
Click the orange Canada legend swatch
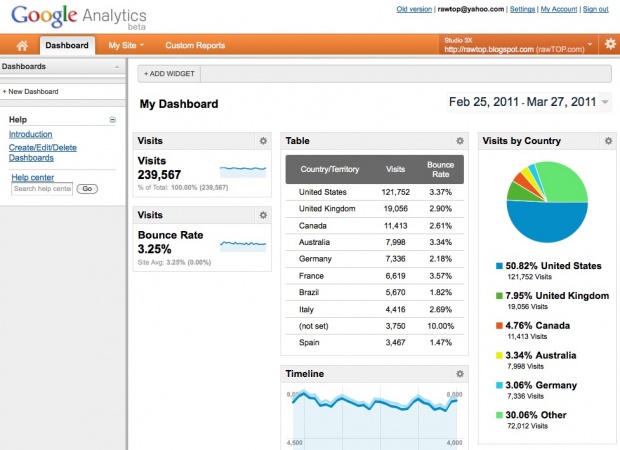pos(499,325)
